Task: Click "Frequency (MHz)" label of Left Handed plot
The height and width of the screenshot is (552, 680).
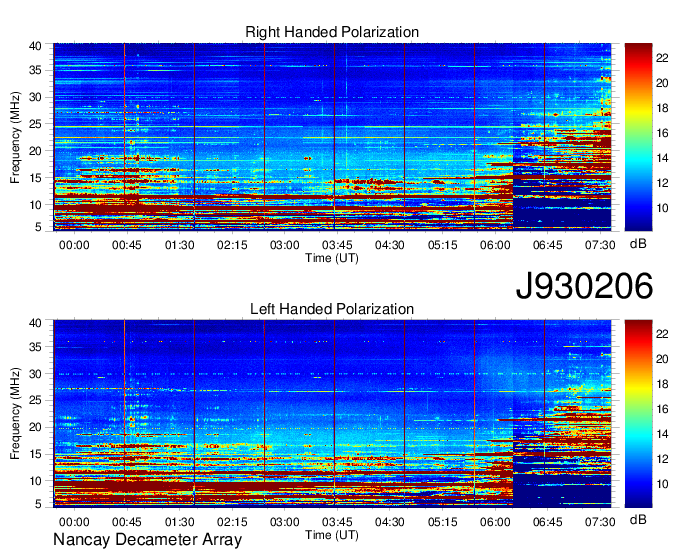Action: [x=15, y=414]
